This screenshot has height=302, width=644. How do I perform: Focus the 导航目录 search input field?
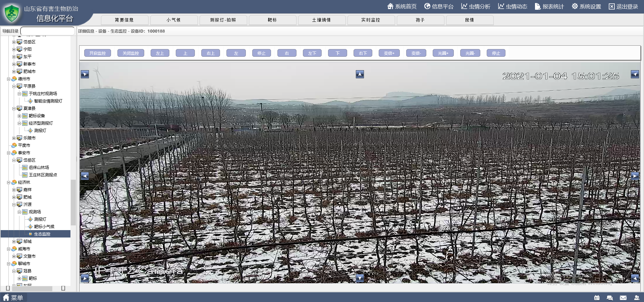[47, 31]
